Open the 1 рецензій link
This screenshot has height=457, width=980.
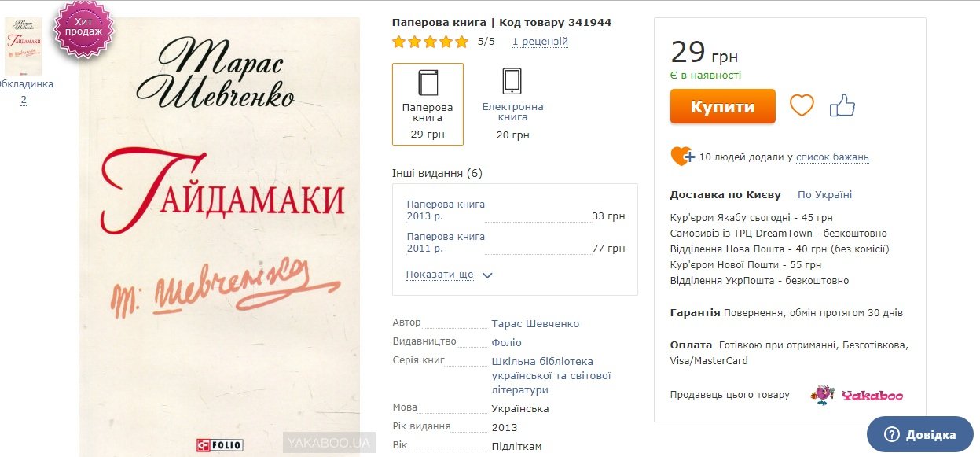click(540, 42)
